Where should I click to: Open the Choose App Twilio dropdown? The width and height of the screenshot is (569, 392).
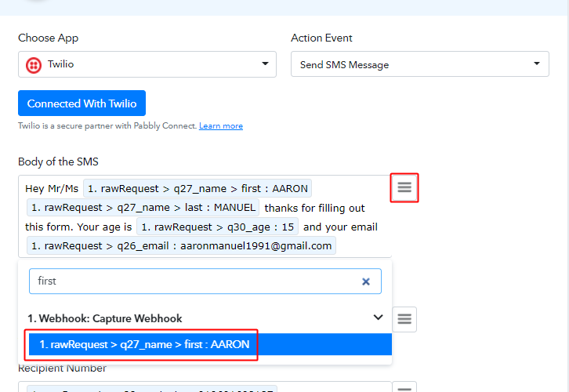point(147,64)
